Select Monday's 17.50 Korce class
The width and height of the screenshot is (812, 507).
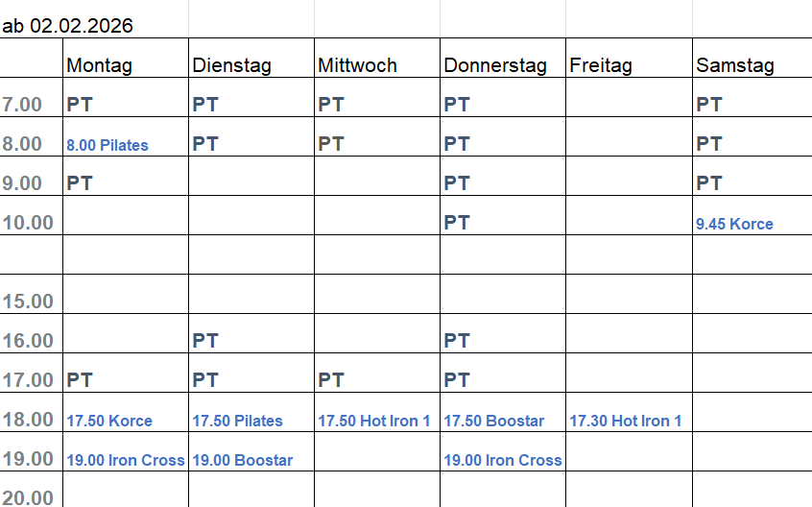pos(109,421)
